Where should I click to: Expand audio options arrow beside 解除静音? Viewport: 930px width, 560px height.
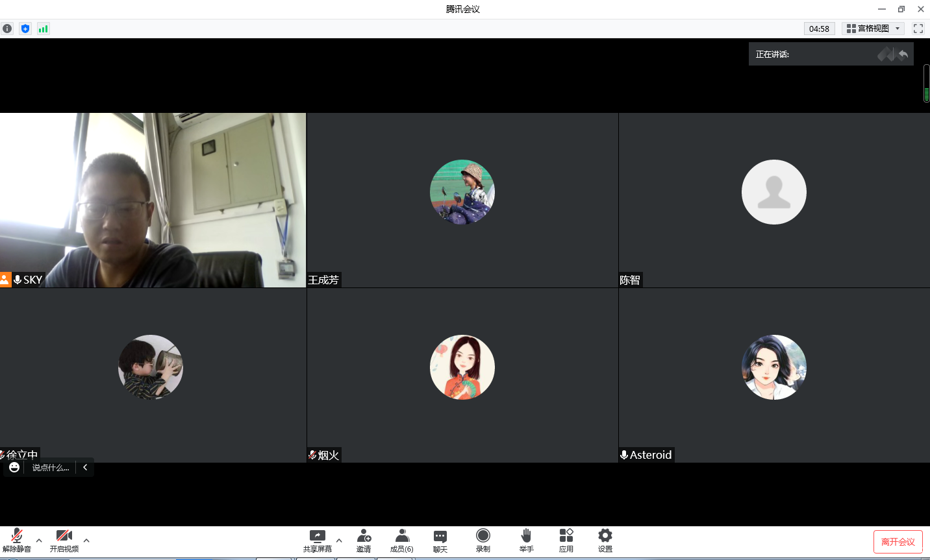39,540
